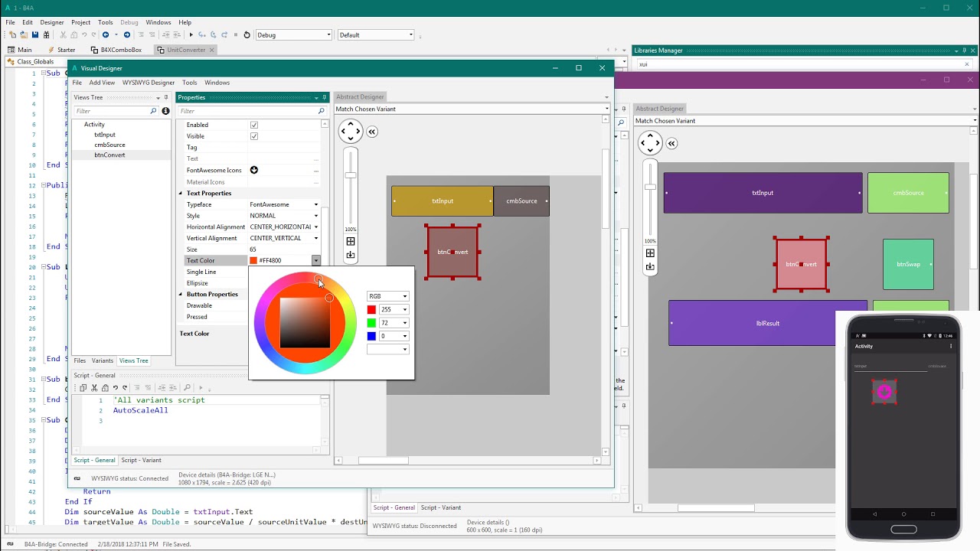Select the Activity node in Views Tree
Image resolution: width=980 pixels, height=551 pixels.
pyautogui.click(x=94, y=124)
